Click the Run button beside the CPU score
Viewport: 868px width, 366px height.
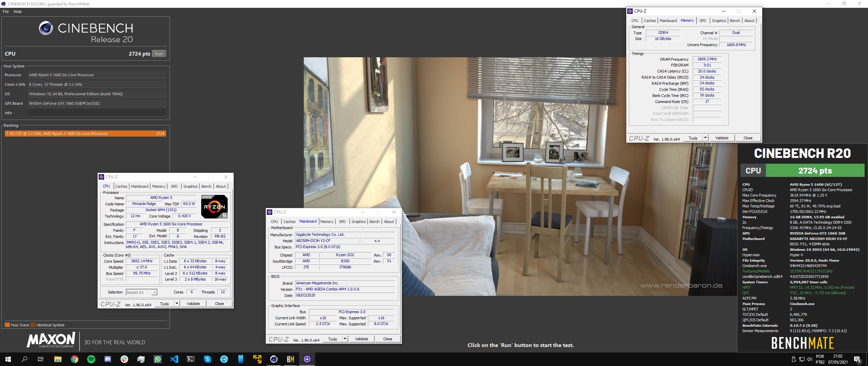click(159, 54)
